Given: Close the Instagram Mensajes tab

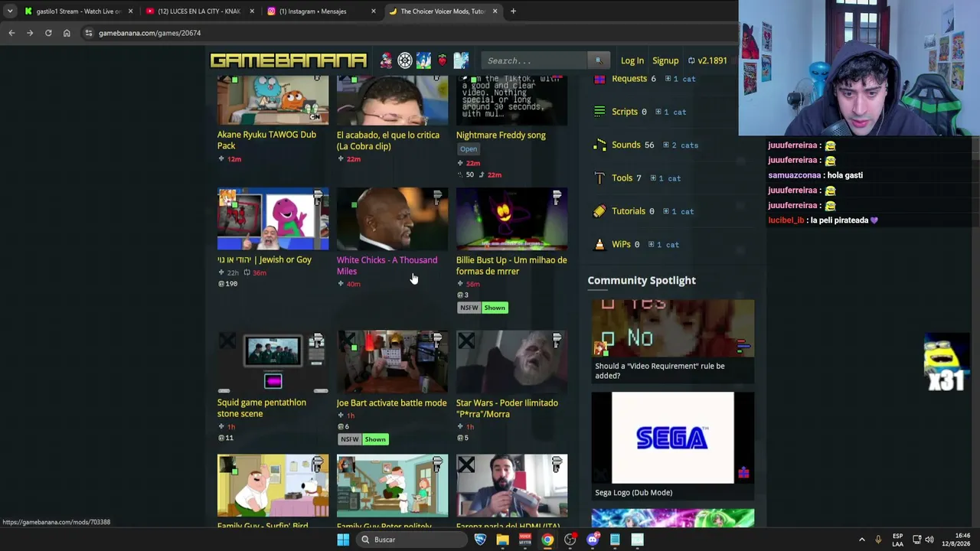Looking at the screenshot, I should tap(374, 11).
